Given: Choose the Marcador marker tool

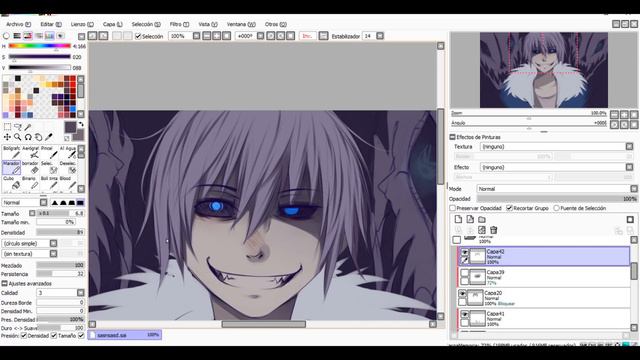Looking at the screenshot, I should [11, 168].
